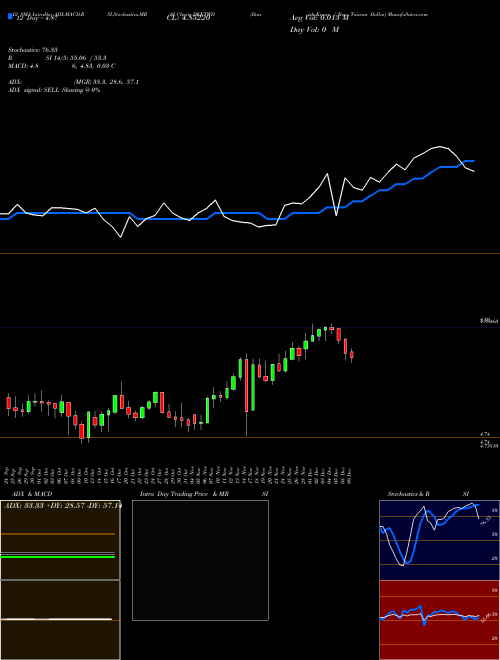Click the 'Stochastics & RSI' panel title
Viewport: 500px width, 660px height.
428,494
